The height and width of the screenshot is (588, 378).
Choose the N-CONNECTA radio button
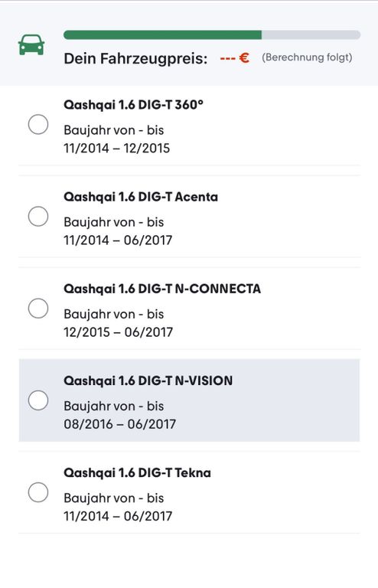[x=38, y=309]
